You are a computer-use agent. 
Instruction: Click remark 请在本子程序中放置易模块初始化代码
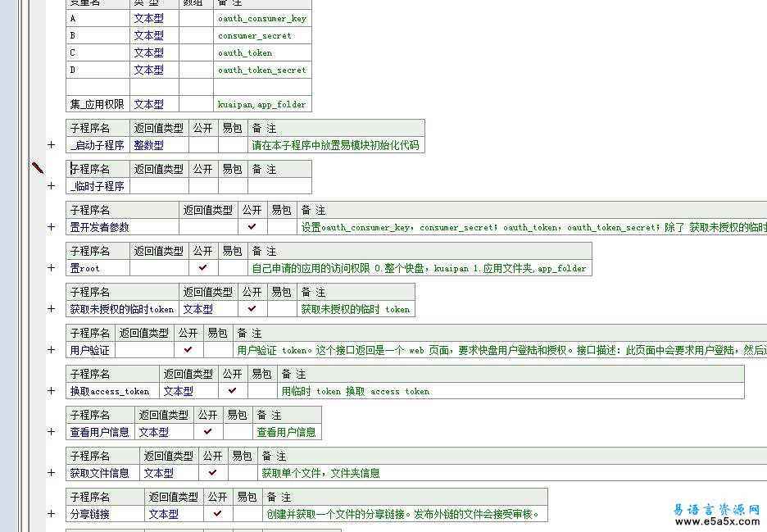click(336, 145)
